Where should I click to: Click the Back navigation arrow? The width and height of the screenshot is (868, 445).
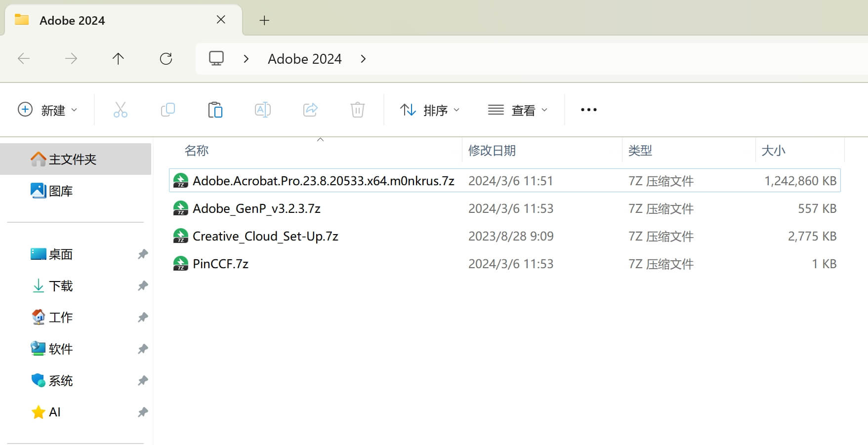pyautogui.click(x=24, y=59)
